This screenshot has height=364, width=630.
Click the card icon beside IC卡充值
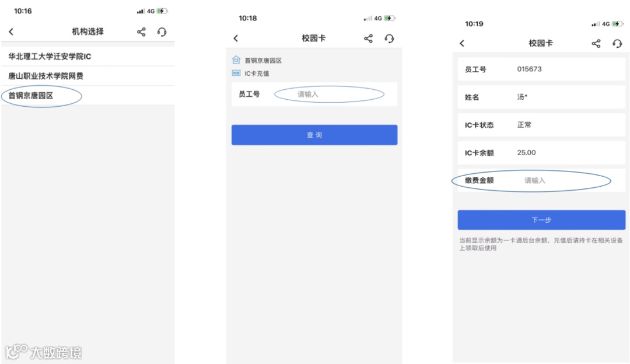point(236,73)
